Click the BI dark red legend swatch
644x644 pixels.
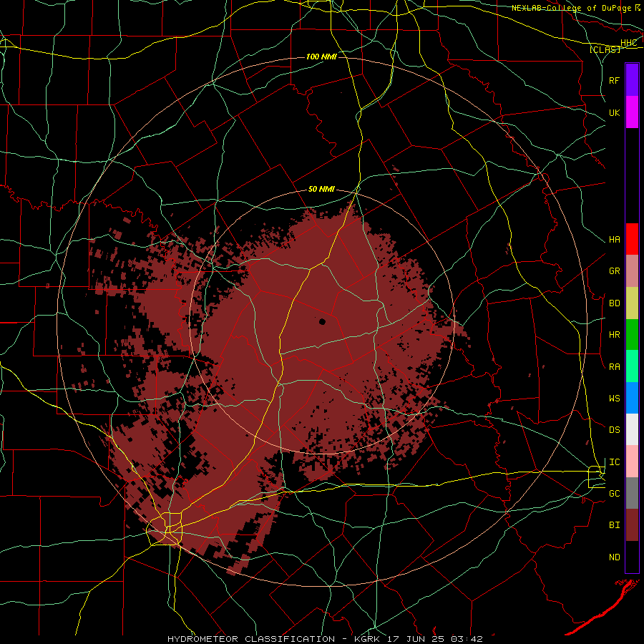pos(632,525)
